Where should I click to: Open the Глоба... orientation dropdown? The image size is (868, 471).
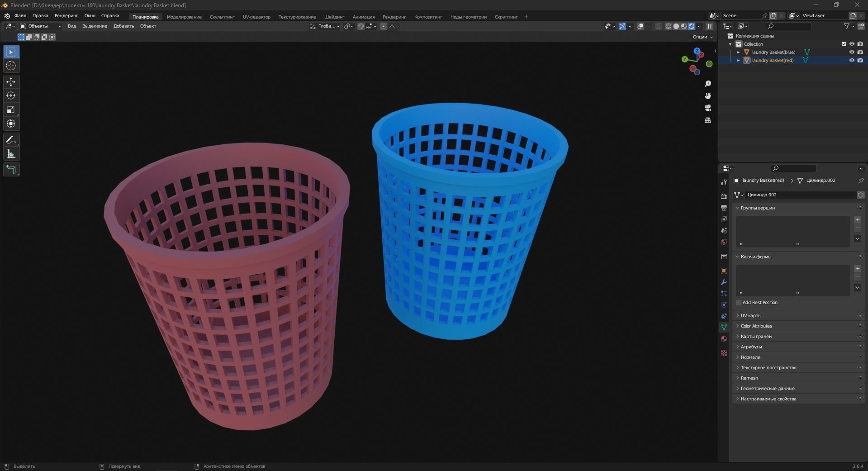(x=325, y=26)
